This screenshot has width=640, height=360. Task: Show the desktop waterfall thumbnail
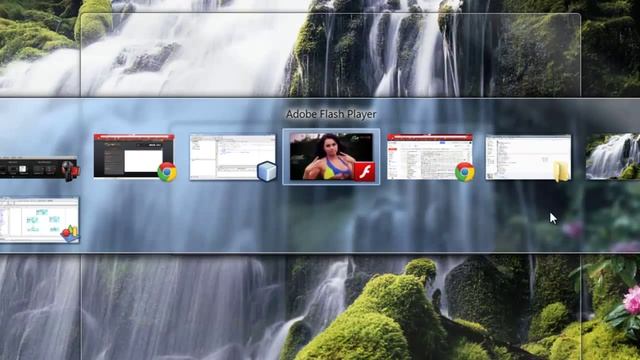pos(613,157)
